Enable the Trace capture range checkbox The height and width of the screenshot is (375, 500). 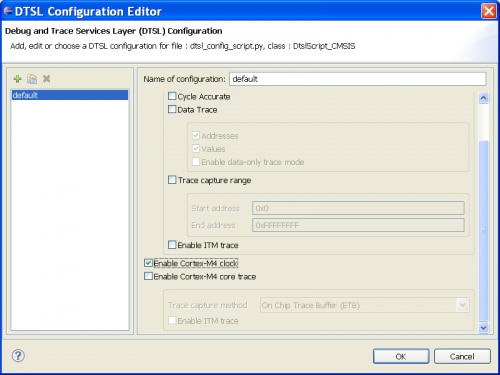click(x=172, y=180)
